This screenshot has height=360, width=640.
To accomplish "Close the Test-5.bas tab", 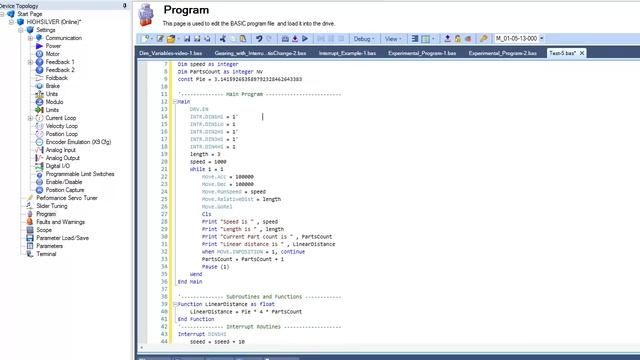I will tap(582, 53).
